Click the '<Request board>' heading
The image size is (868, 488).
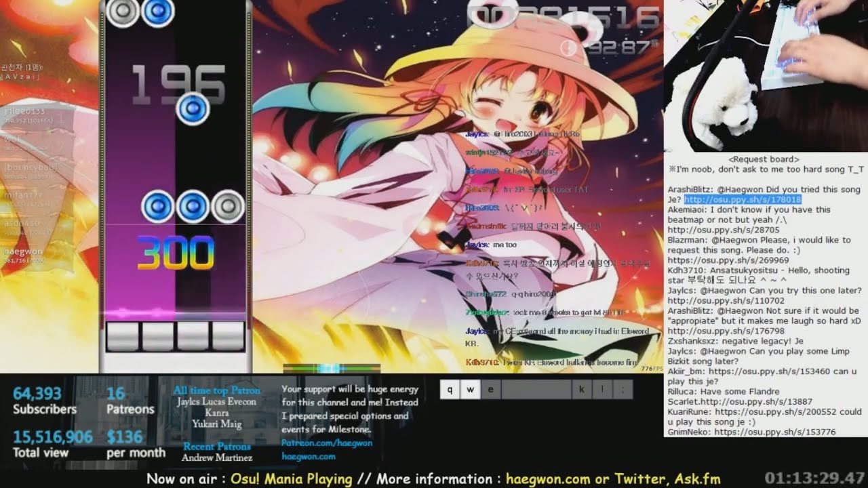tap(764, 159)
